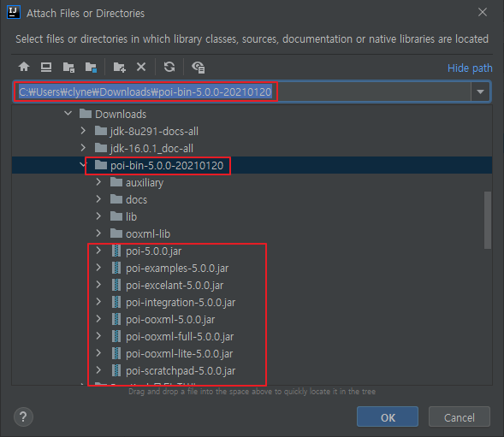Open project directory toolbar icon

[68, 68]
